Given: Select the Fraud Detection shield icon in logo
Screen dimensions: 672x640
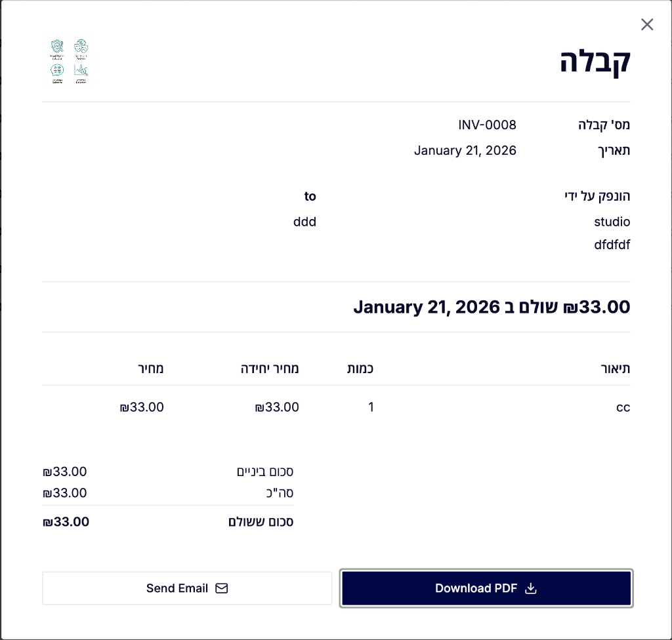Looking at the screenshot, I should click(x=57, y=45).
